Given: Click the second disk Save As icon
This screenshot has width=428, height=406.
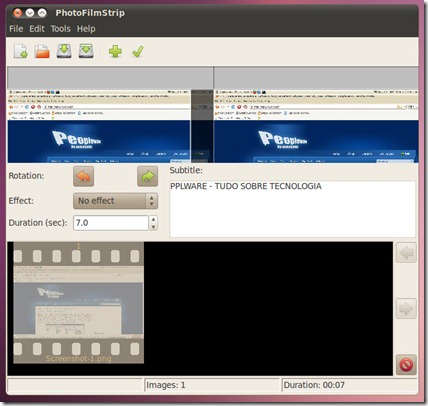Looking at the screenshot, I should pyautogui.click(x=86, y=51).
